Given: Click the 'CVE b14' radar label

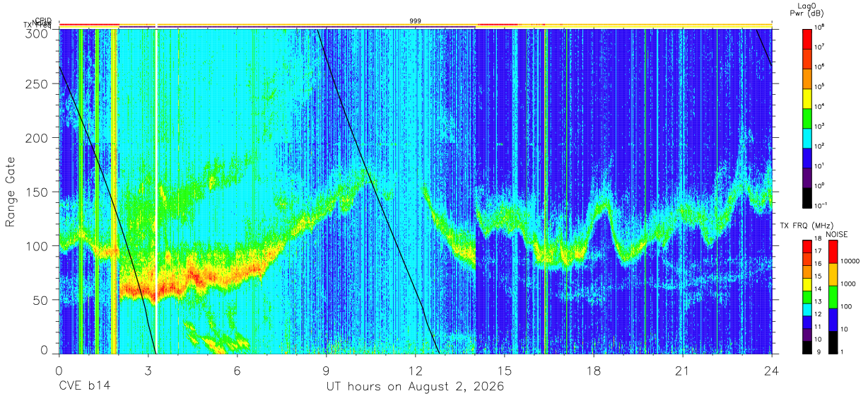Looking at the screenshot, I should click(x=84, y=387).
